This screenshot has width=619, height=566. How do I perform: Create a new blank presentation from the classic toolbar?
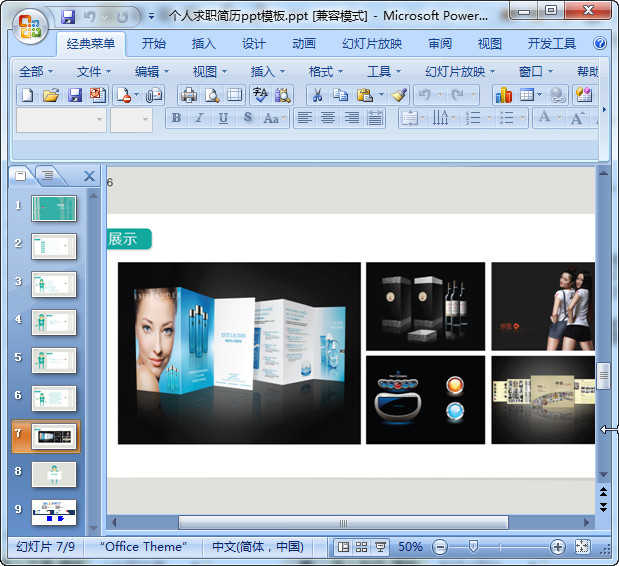(28, 95)
